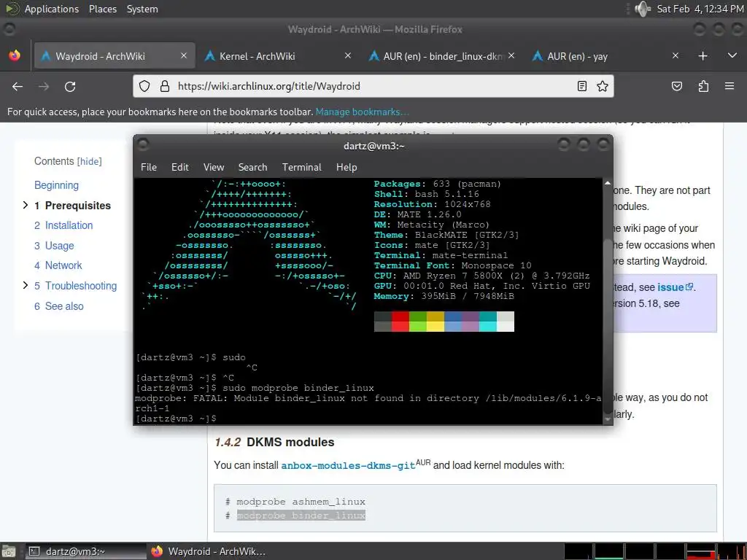
Task: Open the Places menu
Action: (x=102, y=9)
